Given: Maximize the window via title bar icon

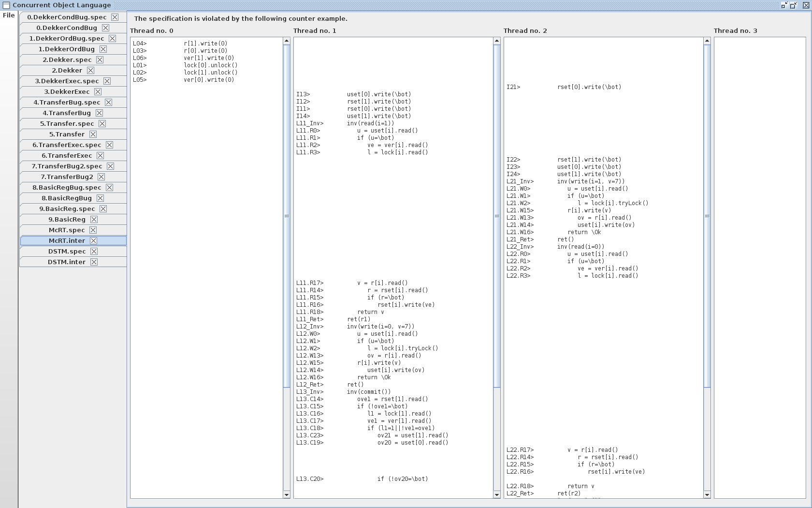Looking at the screenshot, I should tap(794, 5).
